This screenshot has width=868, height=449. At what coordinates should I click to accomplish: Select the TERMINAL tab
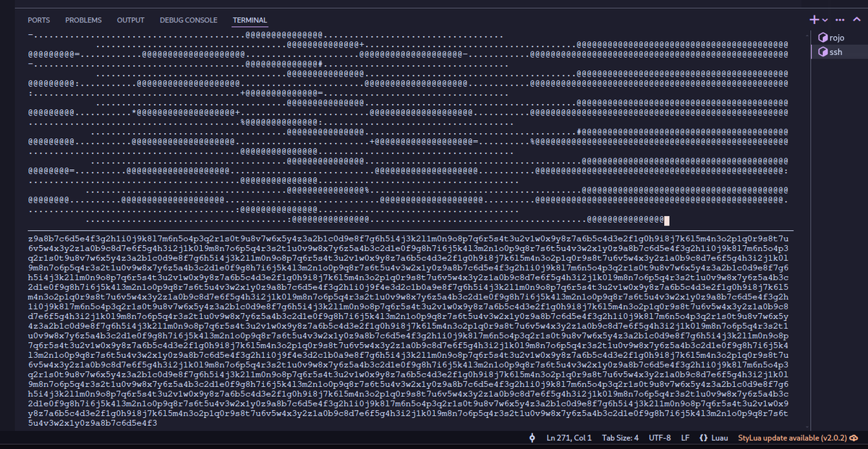pos(250,20)
